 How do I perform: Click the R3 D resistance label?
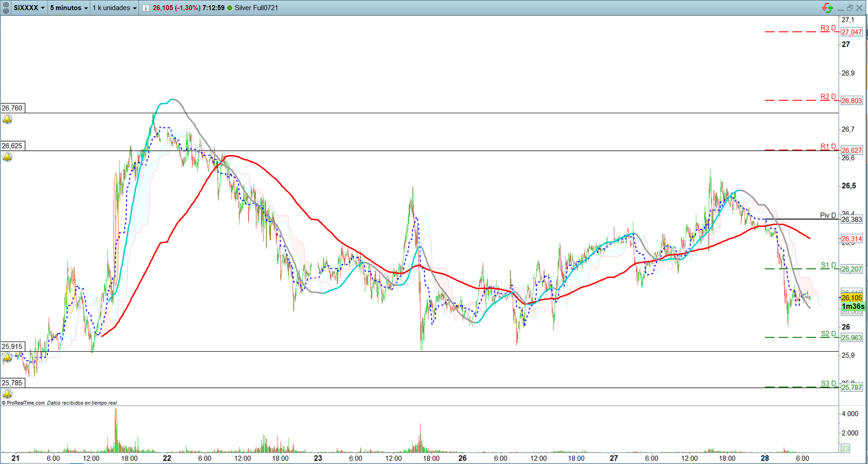coord(828,28)
